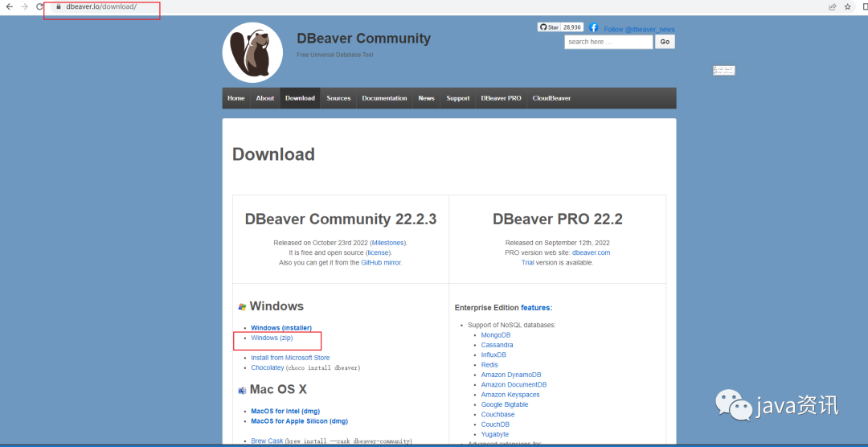
Task: Open the GitHub mirror link
Action: [382, 263]
